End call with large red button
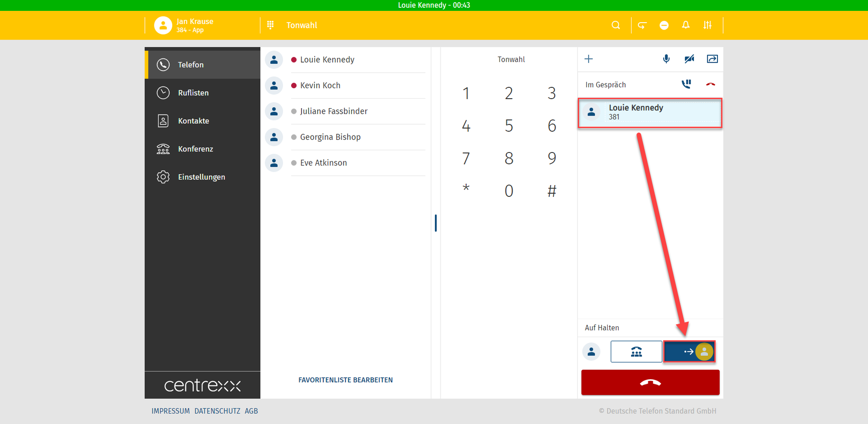Image resolution: width=868 pixels, height=424 pixels. 650,382
